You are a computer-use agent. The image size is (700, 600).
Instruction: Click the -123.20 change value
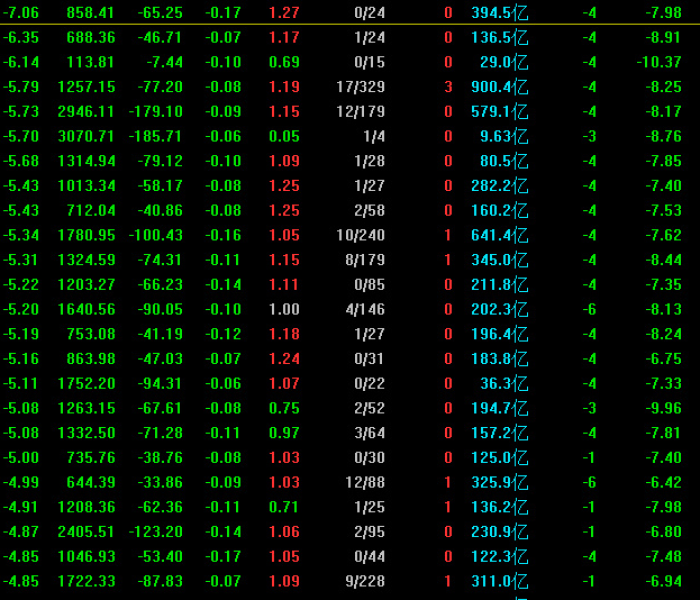coord(155,531)
